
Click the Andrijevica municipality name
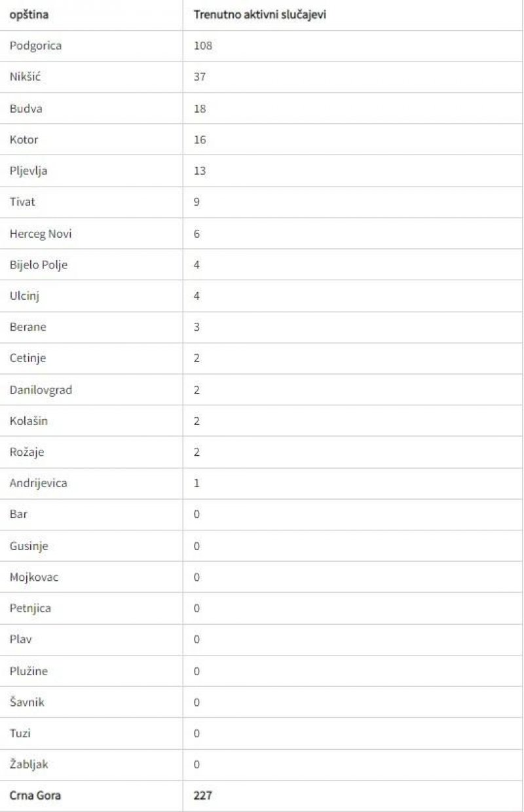39,483
